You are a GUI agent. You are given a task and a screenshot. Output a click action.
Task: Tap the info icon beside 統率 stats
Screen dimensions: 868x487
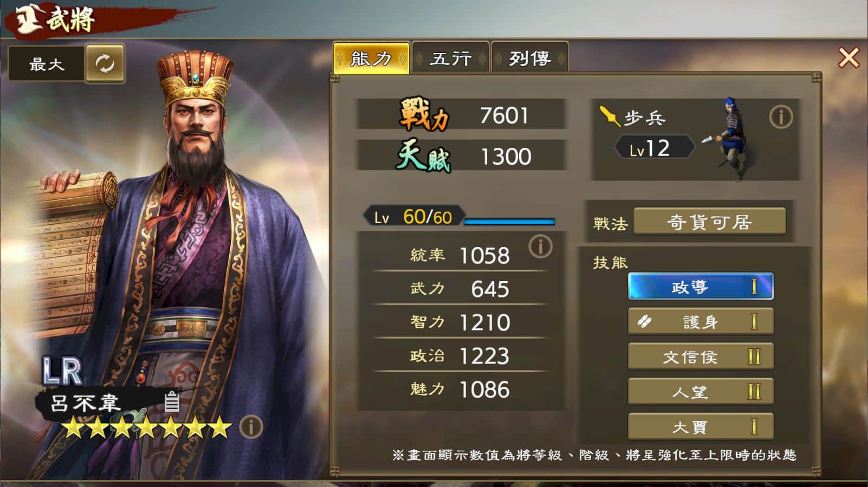(x=540, y=246)
